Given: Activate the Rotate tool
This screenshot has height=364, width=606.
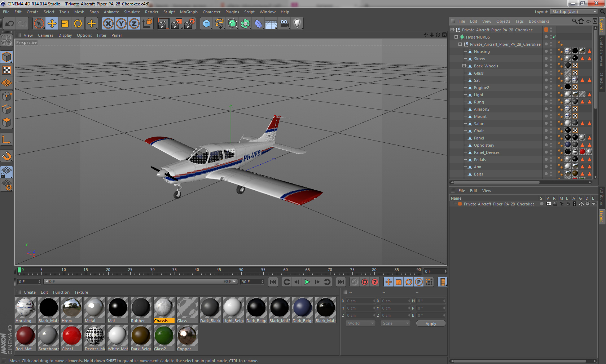Looking at the screenshot, I should coord(78,24).
